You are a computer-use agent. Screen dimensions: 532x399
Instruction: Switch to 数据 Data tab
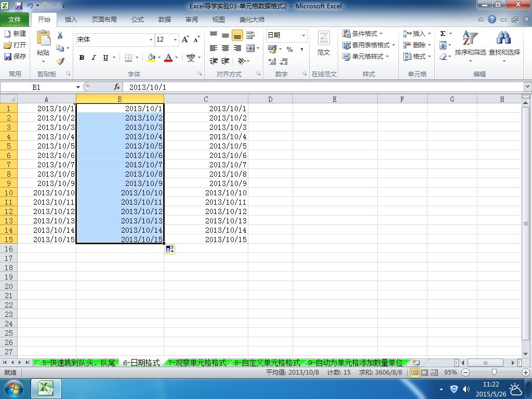[x=165, y=20]
